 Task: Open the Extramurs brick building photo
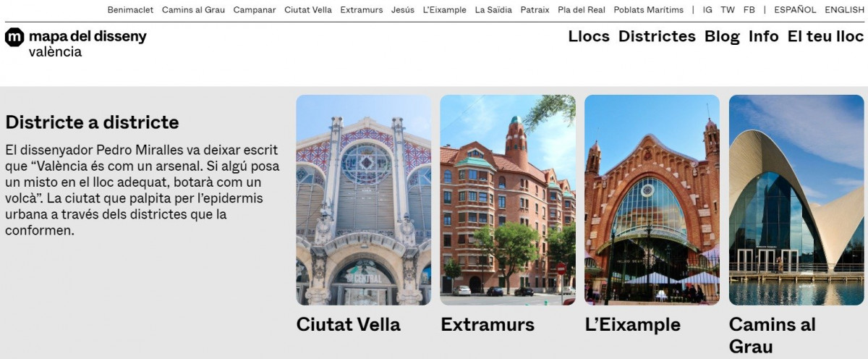[508, 200]
